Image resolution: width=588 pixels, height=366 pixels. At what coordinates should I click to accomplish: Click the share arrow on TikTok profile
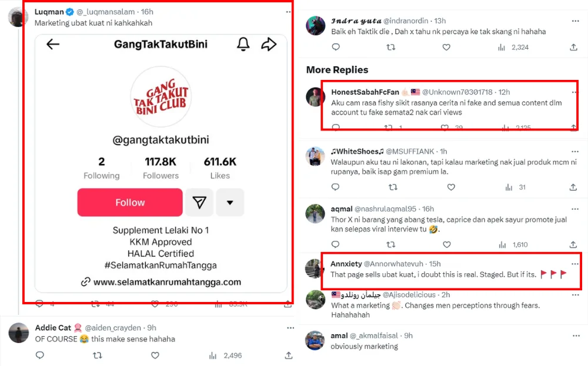[x=269, y=45]
